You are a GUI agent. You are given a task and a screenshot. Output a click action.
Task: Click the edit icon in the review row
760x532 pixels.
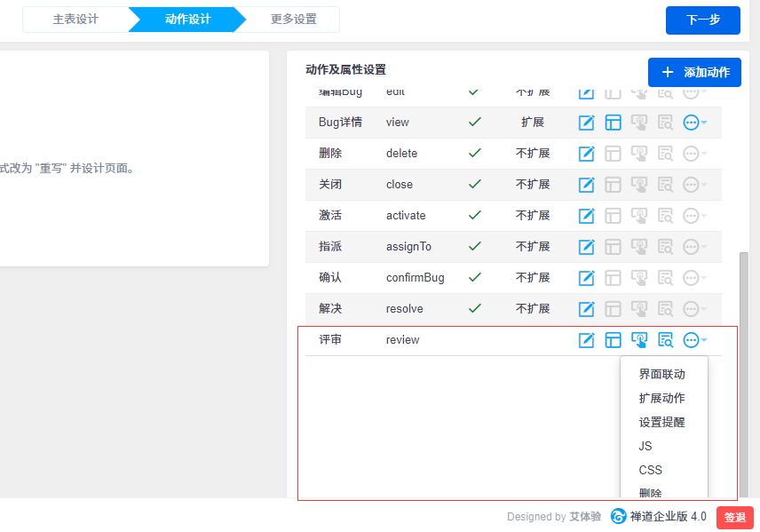tap(586, 340)
